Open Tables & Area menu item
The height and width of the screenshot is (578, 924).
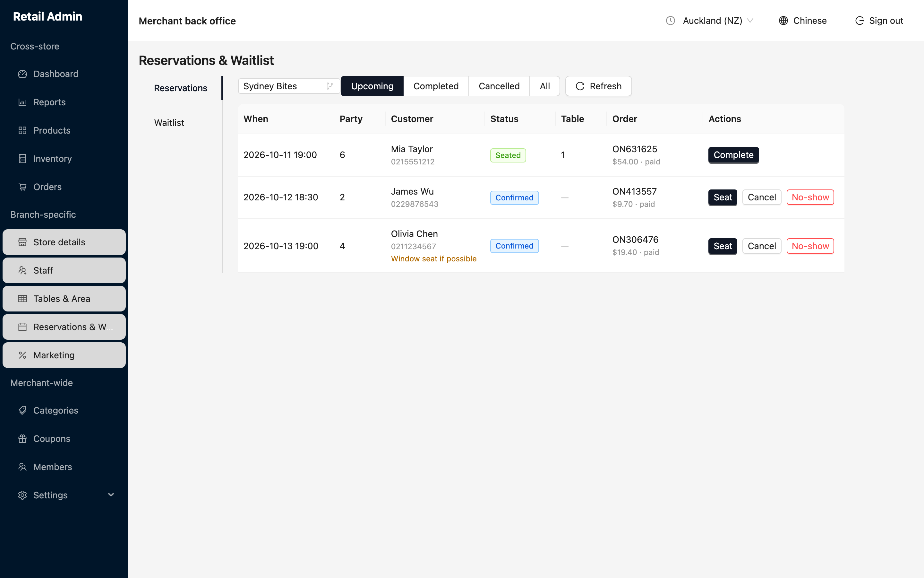pos(64,299)
